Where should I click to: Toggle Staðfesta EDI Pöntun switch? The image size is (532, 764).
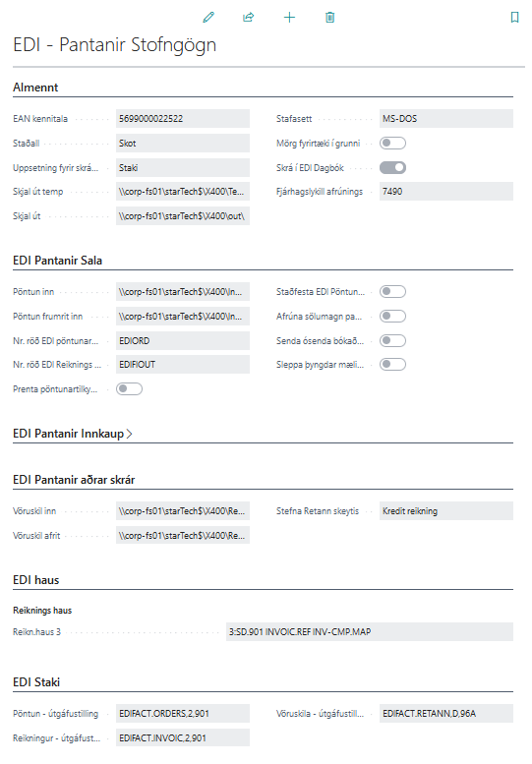point(392,292)
